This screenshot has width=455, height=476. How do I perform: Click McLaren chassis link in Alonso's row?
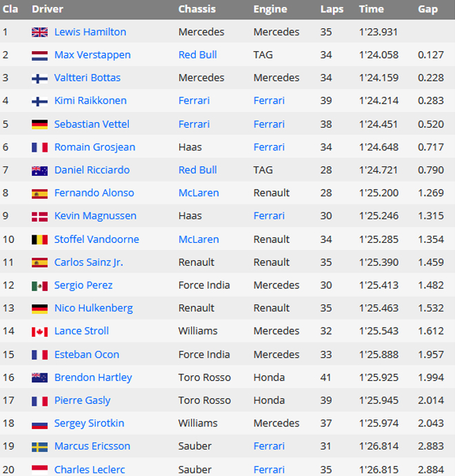click(x=199, y=193)
